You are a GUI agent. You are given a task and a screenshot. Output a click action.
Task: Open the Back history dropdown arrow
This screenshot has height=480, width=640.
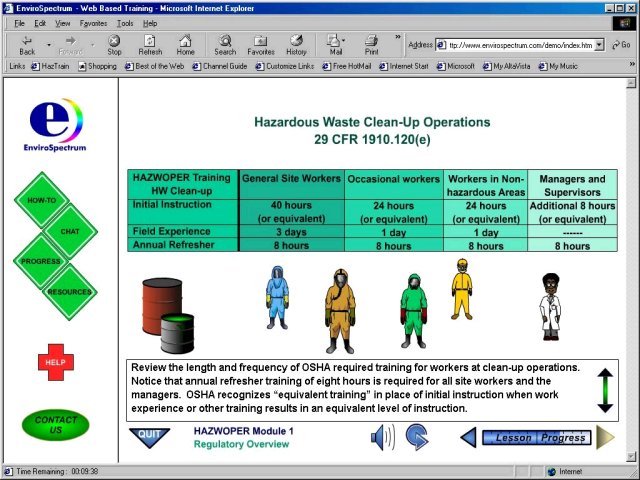49,44
